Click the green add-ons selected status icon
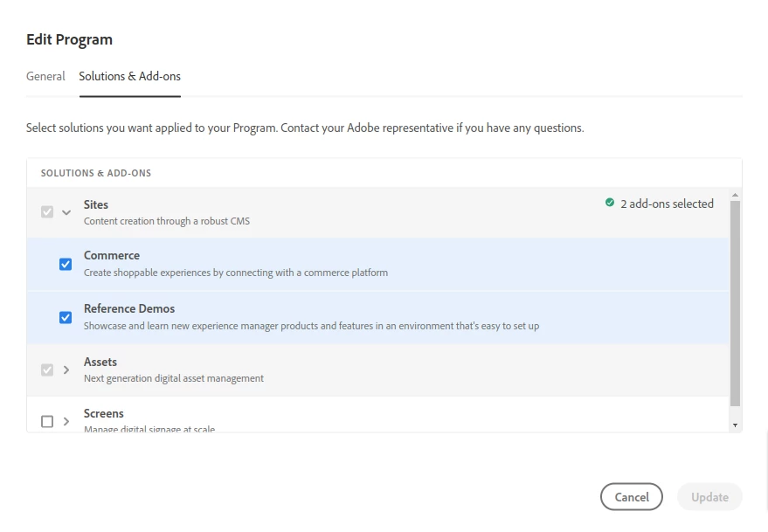The width and height of the screenshot is (768, 532). [x=610, y=204]
